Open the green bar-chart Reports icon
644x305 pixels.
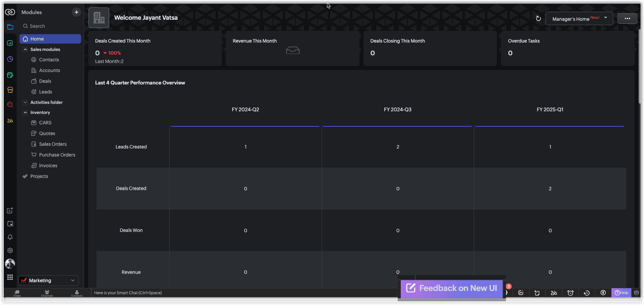pos(10,43)
